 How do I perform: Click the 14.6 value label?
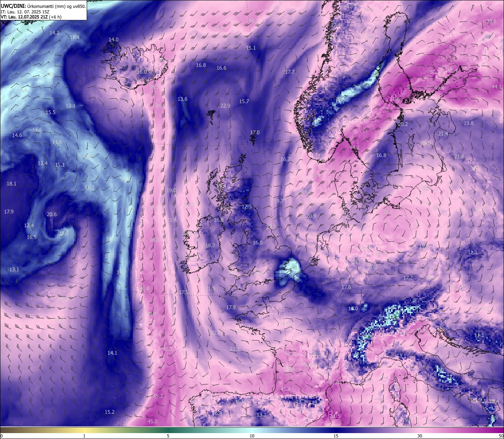click(x=17, y=135)
